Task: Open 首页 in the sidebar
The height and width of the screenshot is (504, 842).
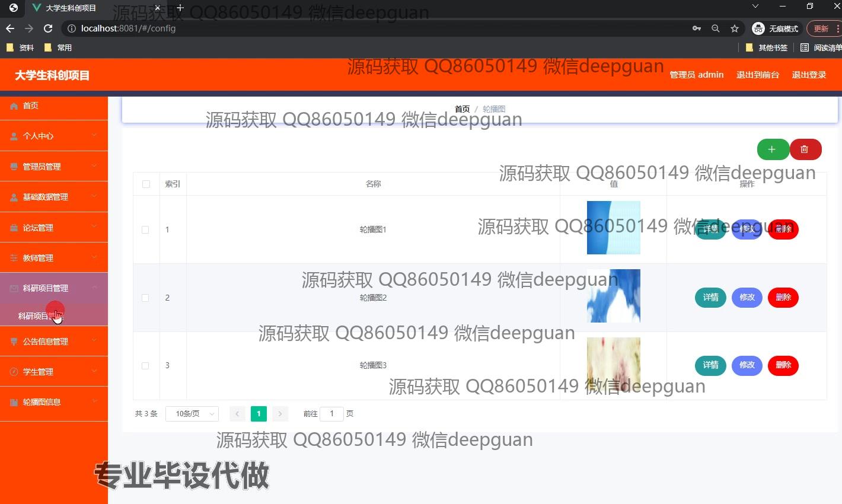Action: coord(30,106)
